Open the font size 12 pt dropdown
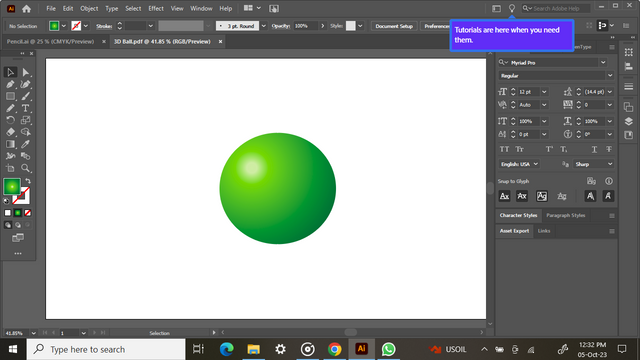Viewport: 640px width, 360px height. [544, 92]
